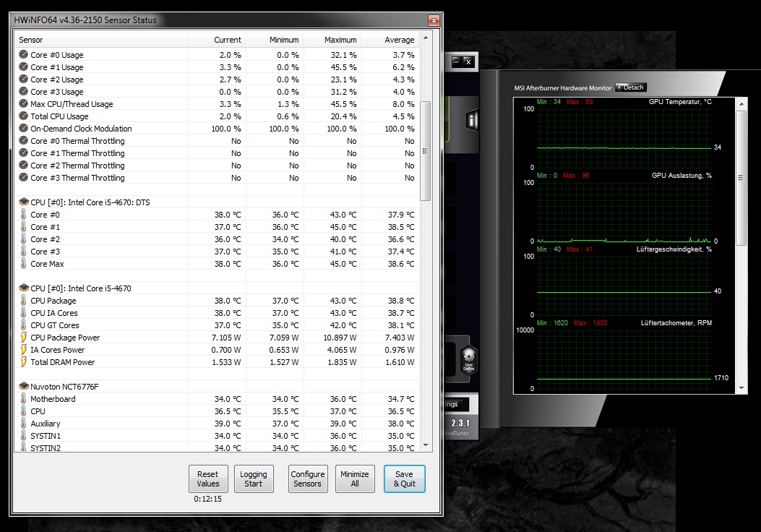Click the Reset Values button

207,479
